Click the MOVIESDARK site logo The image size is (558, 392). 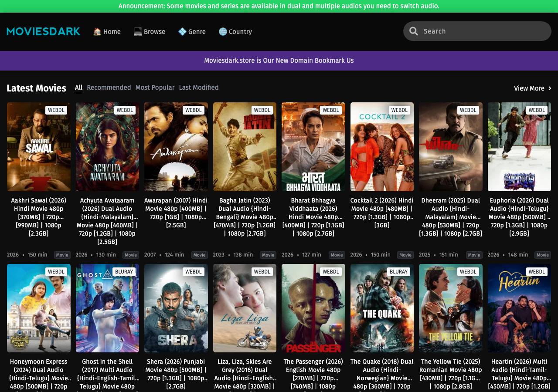pyautogui.click(x=43, y=31)
